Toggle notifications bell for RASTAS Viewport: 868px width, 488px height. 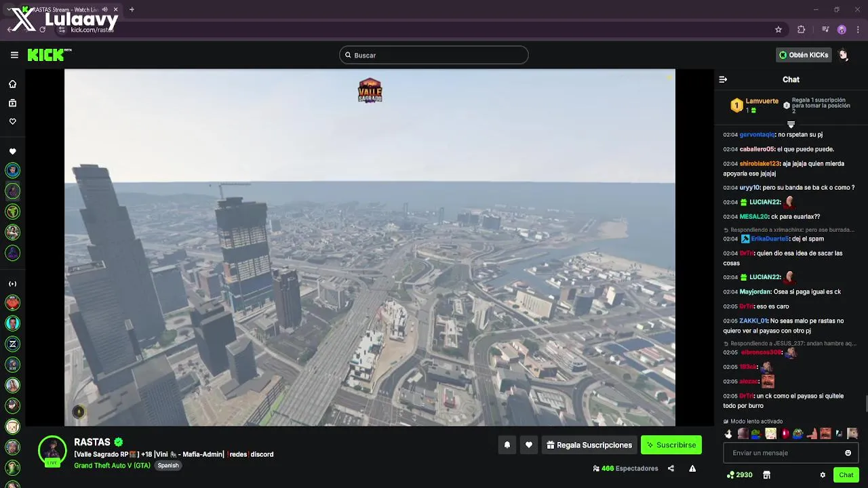(x=507, y=445)
